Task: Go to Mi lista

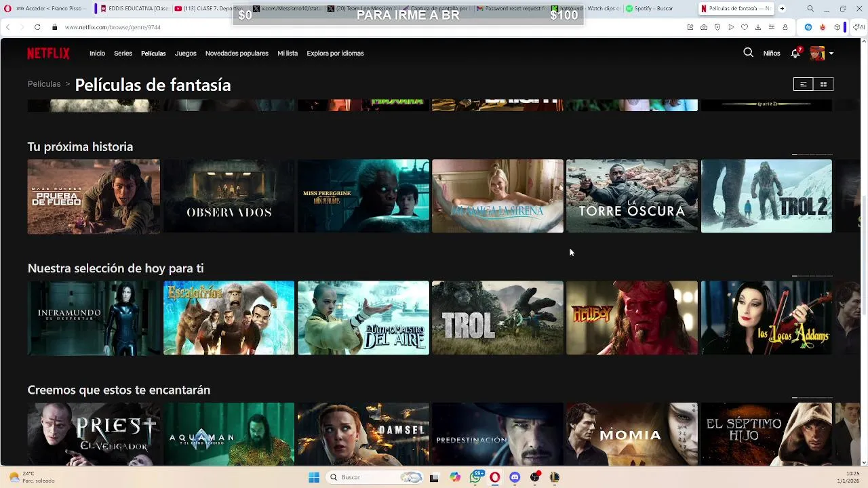Action: click(x=288, y=53)
